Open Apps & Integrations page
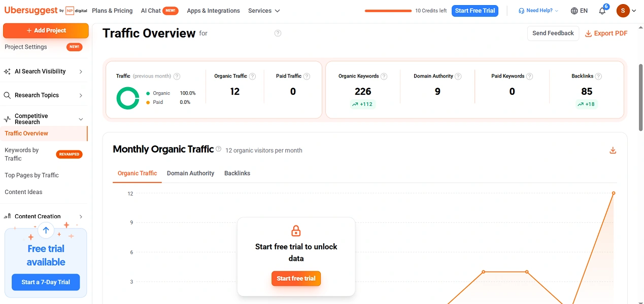 tap(213, 11)
